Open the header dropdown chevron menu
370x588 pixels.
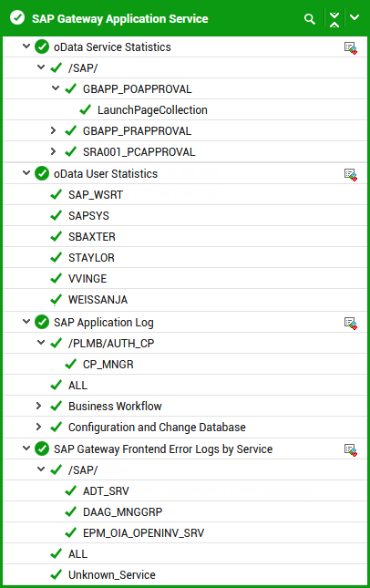[x=355, y=17]
